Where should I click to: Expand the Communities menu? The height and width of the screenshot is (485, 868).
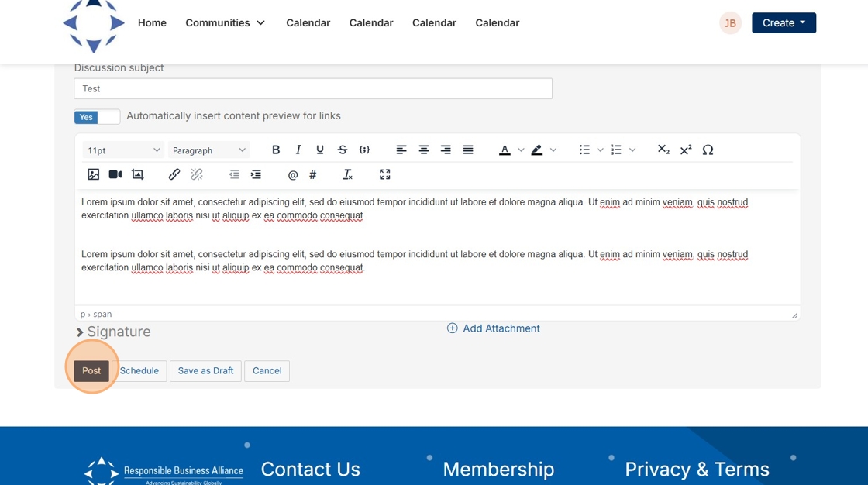(x=225, y=22)
